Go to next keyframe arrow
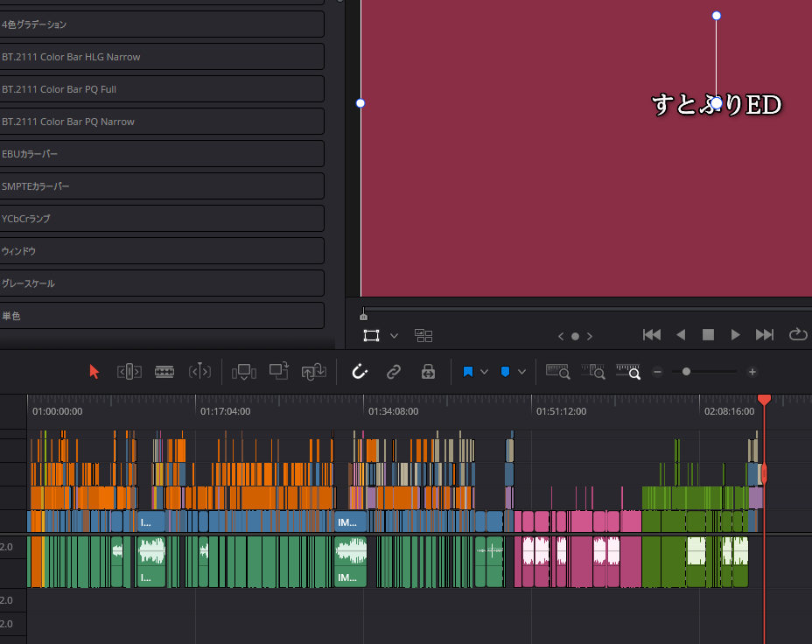This screenshot has width=812, height=644. 590,336
